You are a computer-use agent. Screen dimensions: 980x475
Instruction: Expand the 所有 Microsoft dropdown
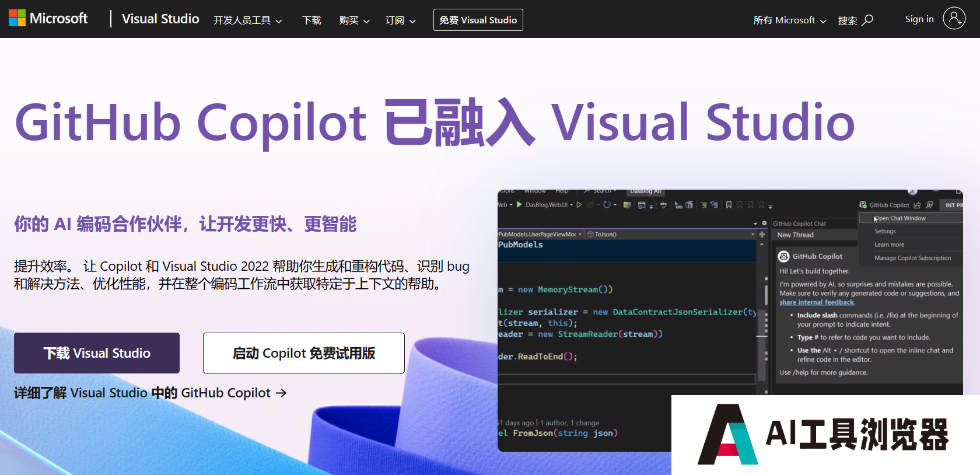pos(789,20)
